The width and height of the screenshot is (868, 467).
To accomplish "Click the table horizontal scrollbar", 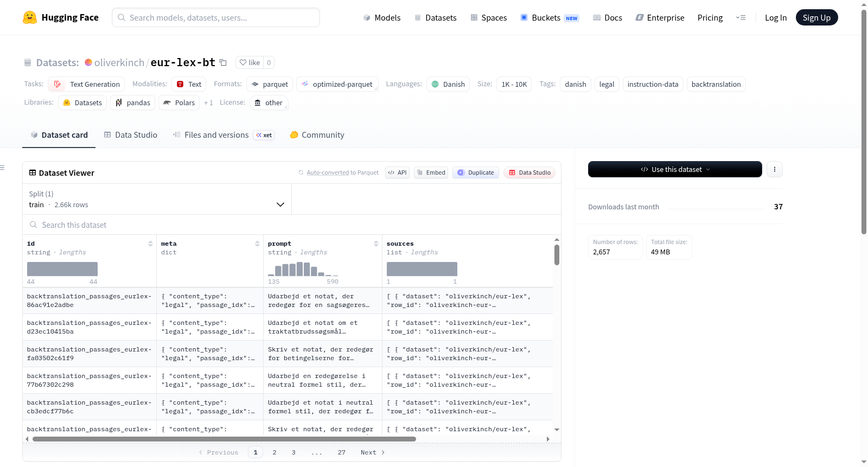I will 224,439.
